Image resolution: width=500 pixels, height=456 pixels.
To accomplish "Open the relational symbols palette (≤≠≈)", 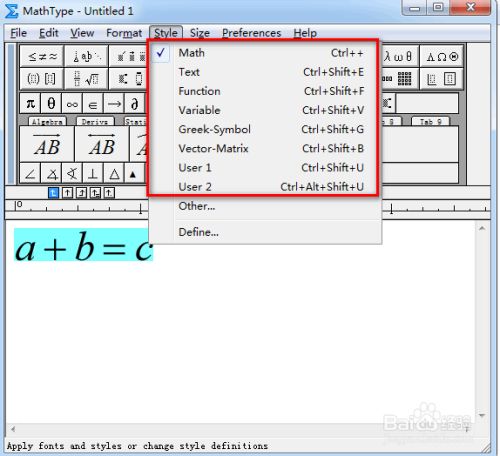I will click(42, 56).
